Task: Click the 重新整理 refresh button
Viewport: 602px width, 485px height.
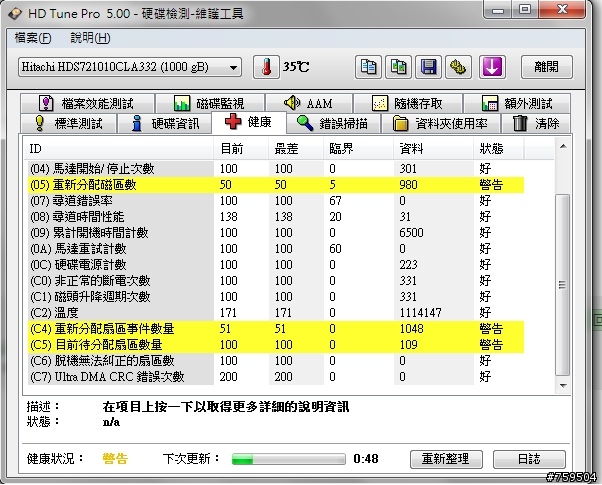Action: point(446,459)
